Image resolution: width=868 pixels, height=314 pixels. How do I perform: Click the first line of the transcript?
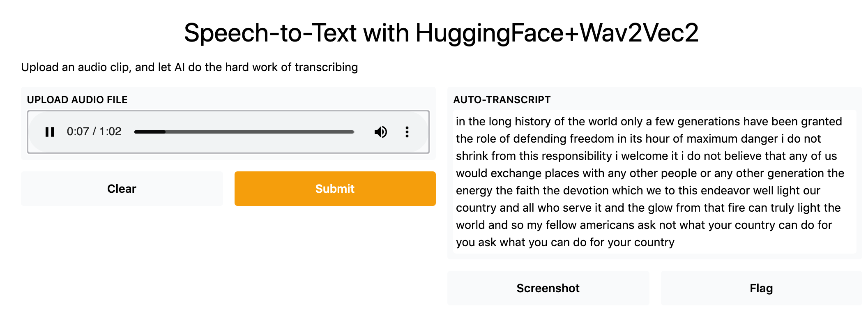pos(649,122)
